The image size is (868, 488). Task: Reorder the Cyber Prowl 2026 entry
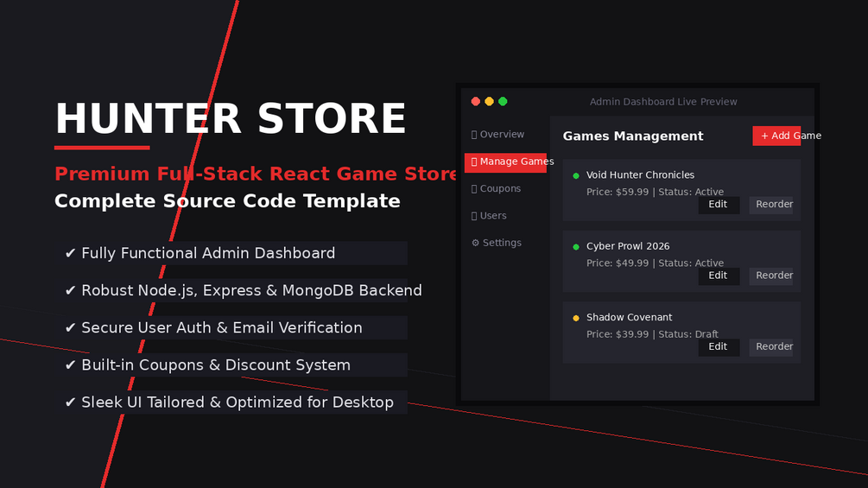pyautogui.click(x=770, y=276)
